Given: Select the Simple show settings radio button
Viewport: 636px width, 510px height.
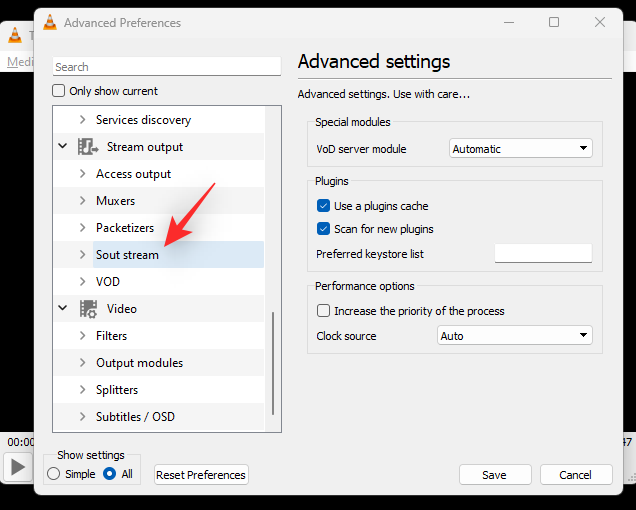Looking at the screenshot, I should (x=54, y=473).
